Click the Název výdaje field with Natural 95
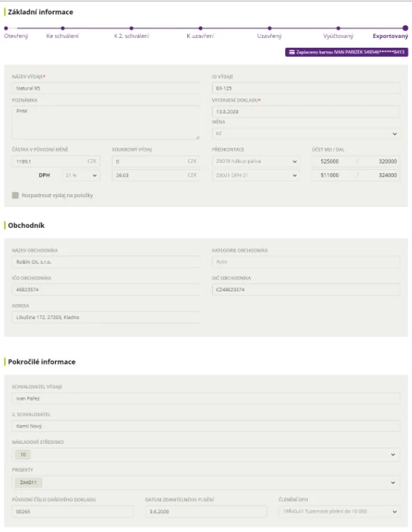 [106, 88]
